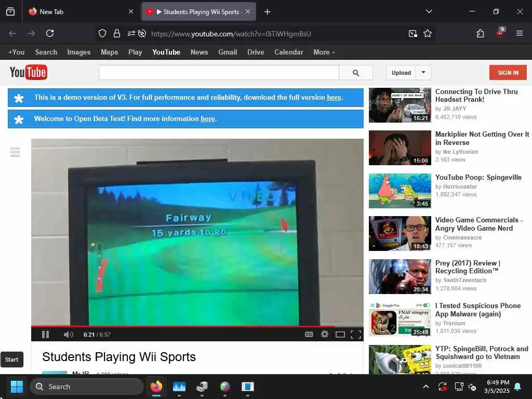
Task: Click the browser forward arrow
Action: [31, 33]
